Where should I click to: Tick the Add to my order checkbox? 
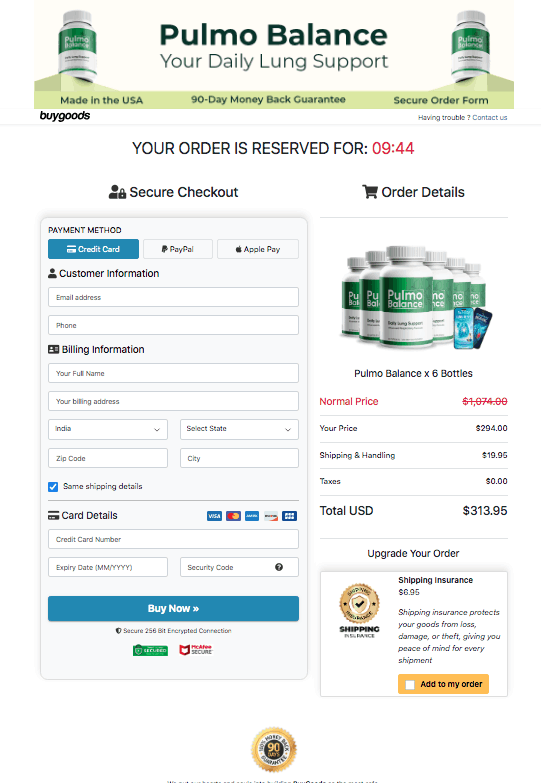pos(410,685)
